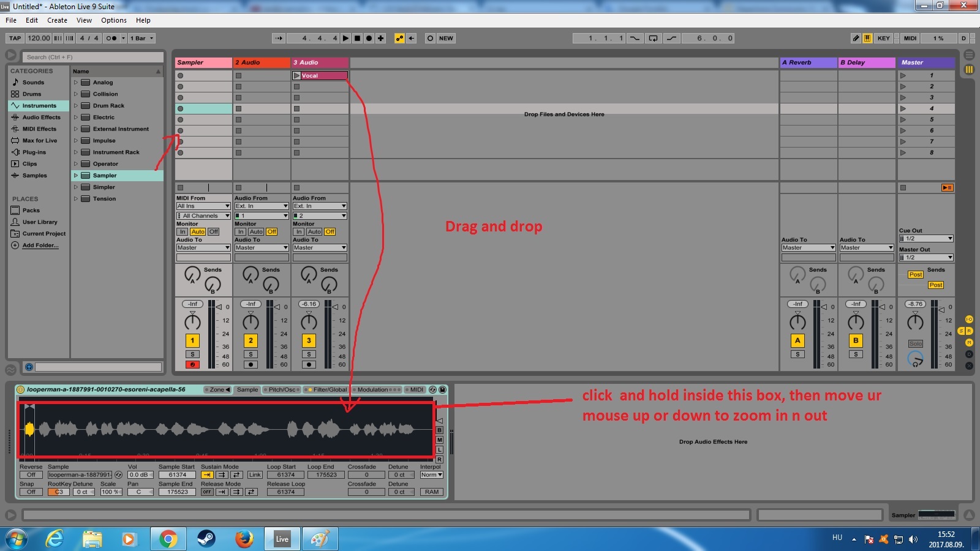The width and height of the screenshot is (980, 551).
Task: Open the 'All Channels' dropdown
Action: 203,216
